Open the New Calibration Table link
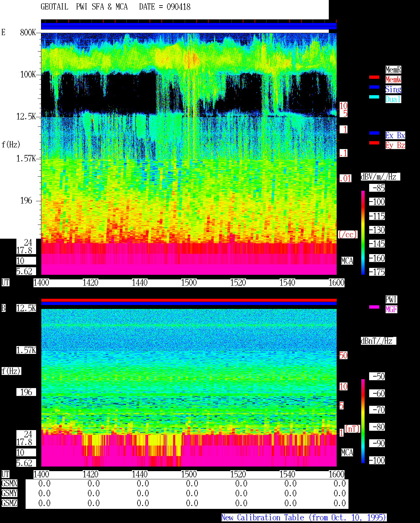The height and width of the screenshot is (523, 420). point(304,518)
